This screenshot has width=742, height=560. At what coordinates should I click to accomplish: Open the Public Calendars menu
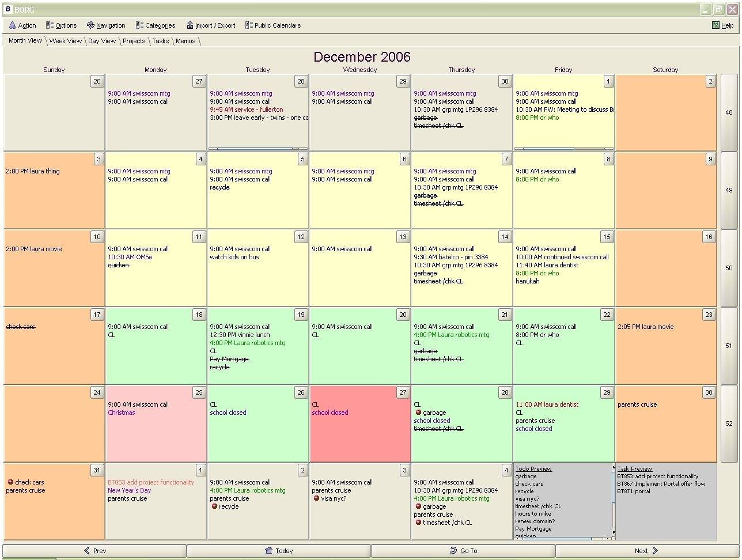coord(272,25)
